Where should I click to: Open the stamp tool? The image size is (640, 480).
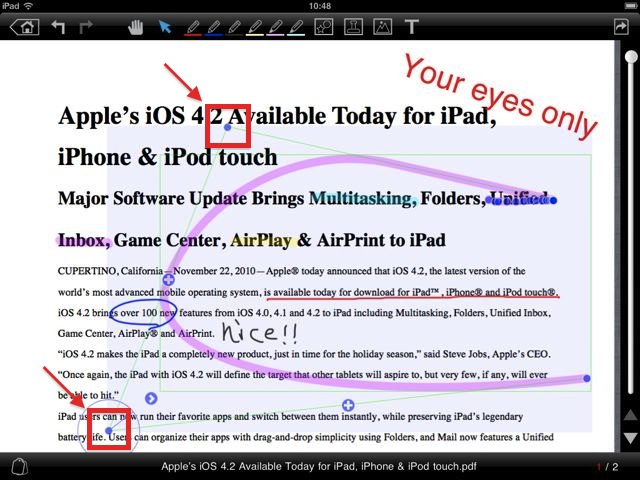(353, 27)
